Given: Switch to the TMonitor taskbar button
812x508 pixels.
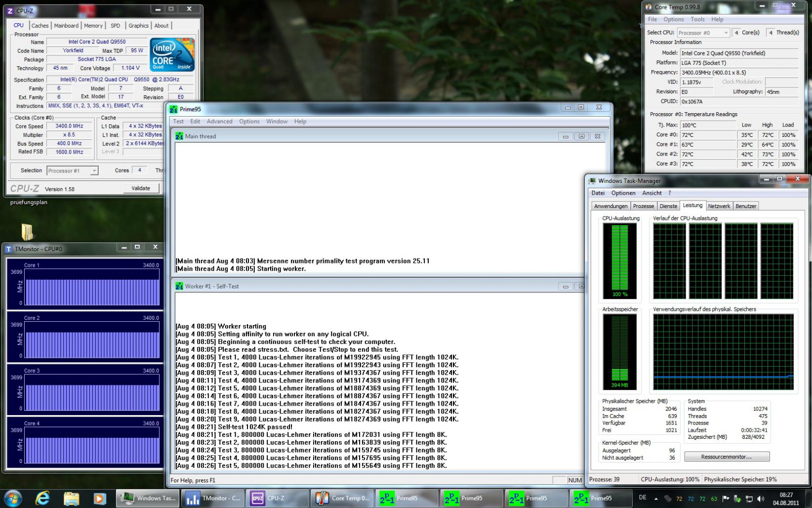Looking at the screenshot, I should click(x=213, y=498).
